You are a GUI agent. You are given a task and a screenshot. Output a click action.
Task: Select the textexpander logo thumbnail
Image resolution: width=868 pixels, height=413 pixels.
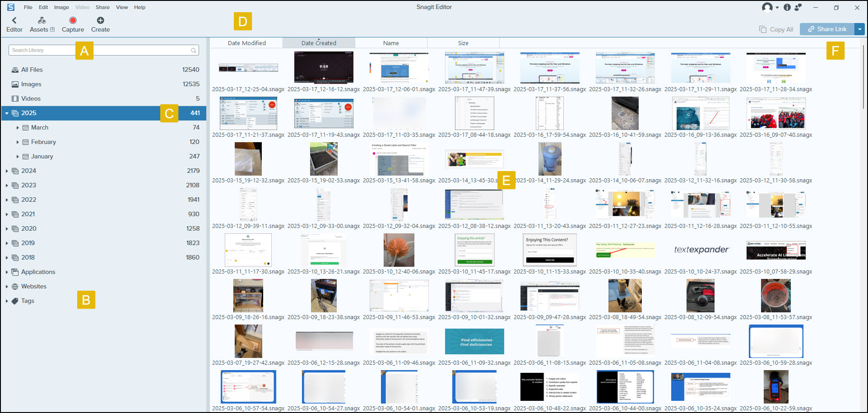click(x=701, y=250)
